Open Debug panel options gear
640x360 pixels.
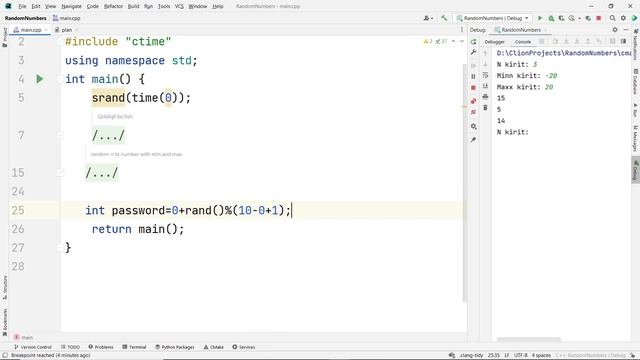click(615, 30)
